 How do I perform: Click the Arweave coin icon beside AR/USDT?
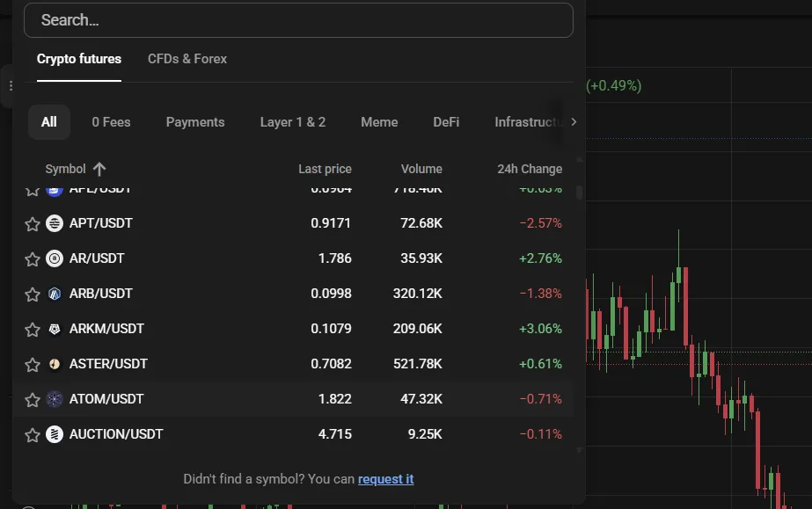pyautogui.click(x=55, y=258)
